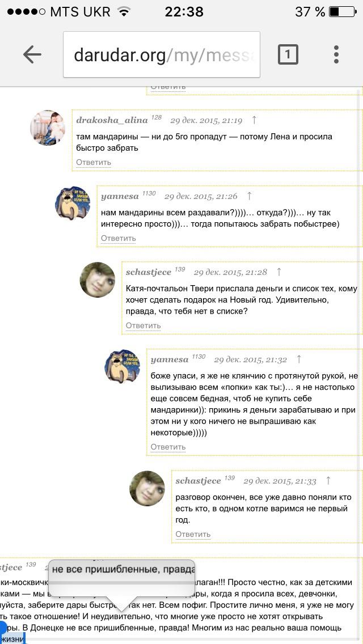The height and width of the screenshot is (644, 363).
Task: View schastjece's avatar beside 21:28 comment
Action: [x=98, y=279]
